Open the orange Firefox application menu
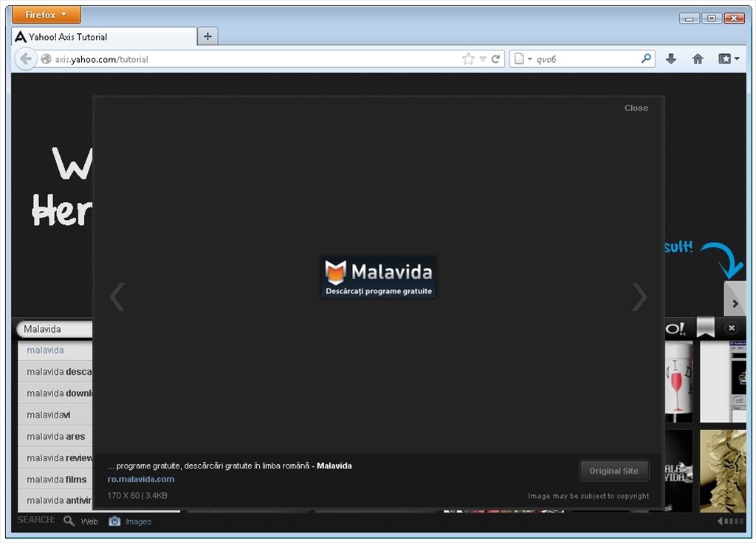Screen dimensions: 756x543 [x=47, y=15]
